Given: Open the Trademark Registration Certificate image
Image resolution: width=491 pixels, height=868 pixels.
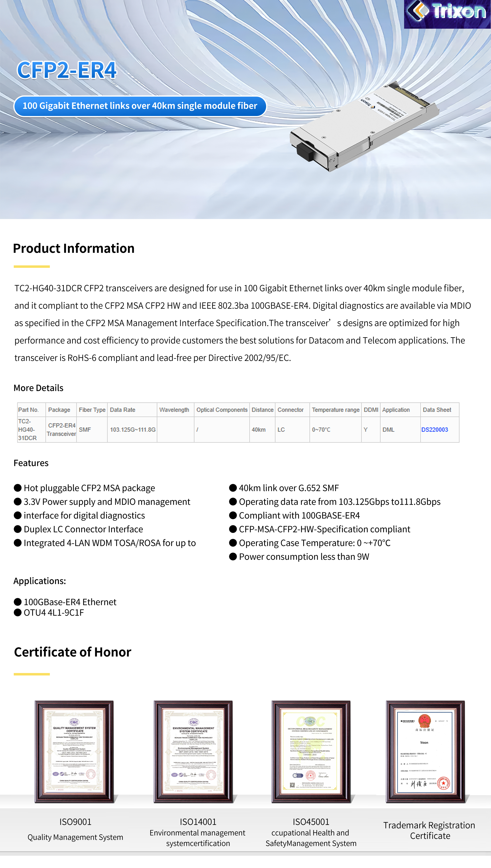Looking at the screenshot, I should pyautogui.click(x=425, y=752).
